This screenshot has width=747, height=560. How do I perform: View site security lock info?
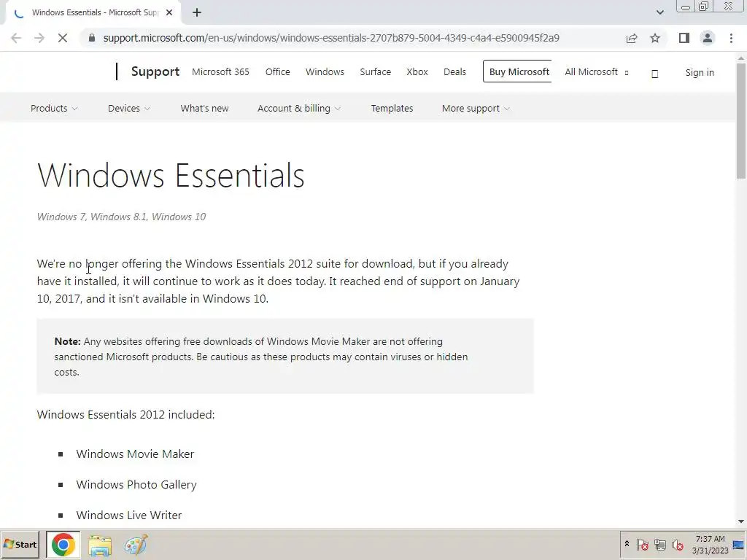(x=92, y=38)
